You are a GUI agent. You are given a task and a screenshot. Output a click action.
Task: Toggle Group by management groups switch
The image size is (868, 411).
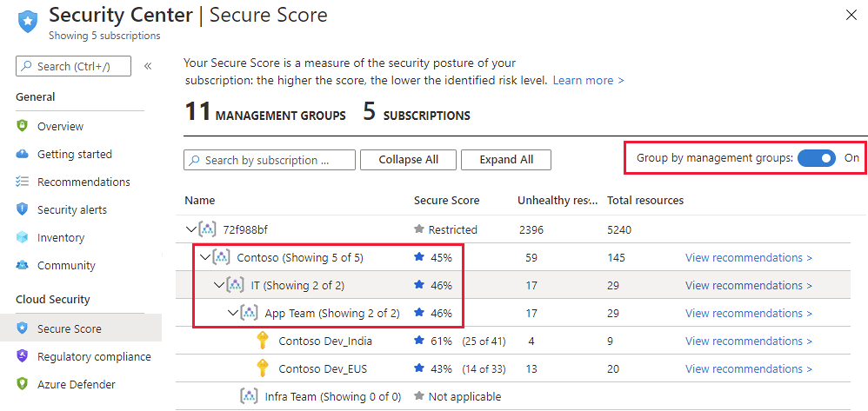click(x=816, y=158)
